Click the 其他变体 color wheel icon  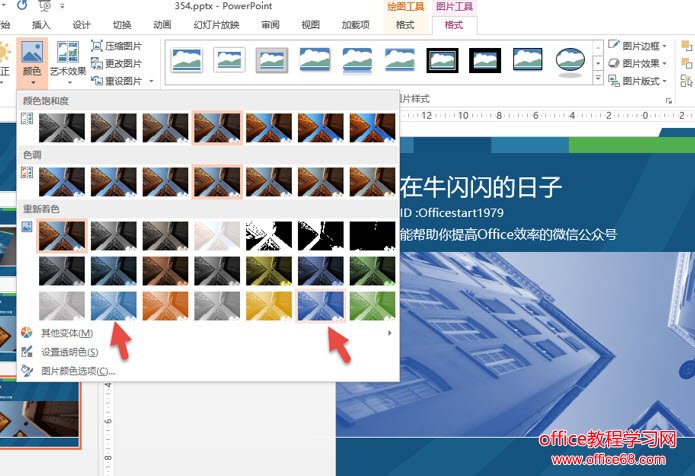point(27,333)
